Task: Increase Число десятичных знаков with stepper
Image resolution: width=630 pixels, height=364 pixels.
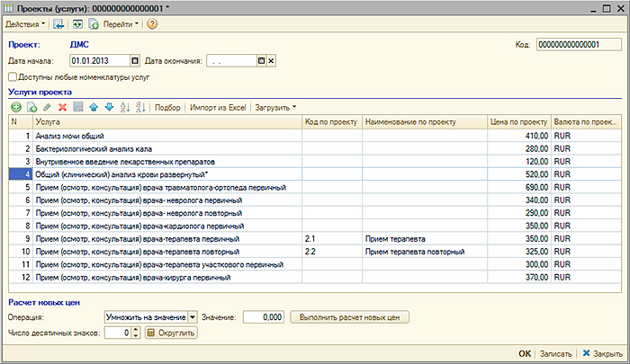Action: tap(135, 330)
